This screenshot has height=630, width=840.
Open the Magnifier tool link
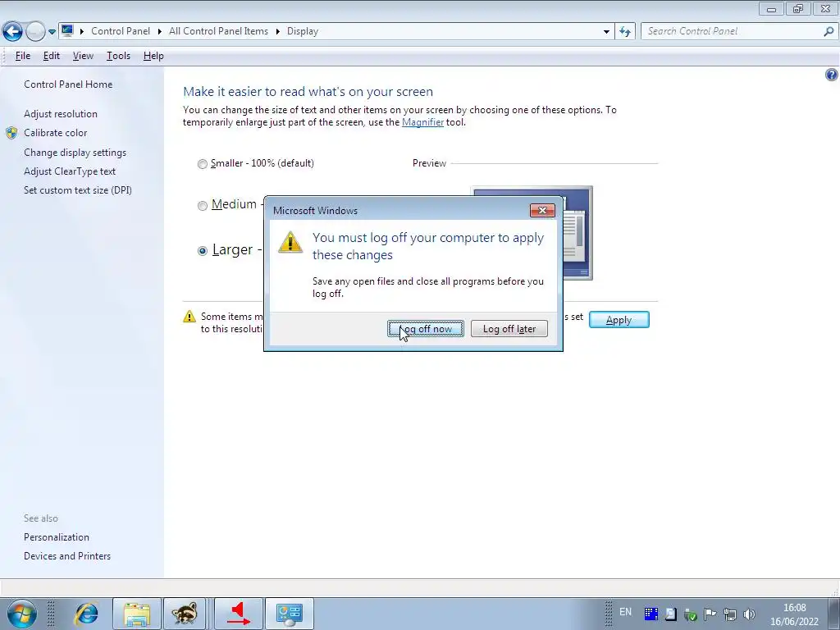coord(422,122)
